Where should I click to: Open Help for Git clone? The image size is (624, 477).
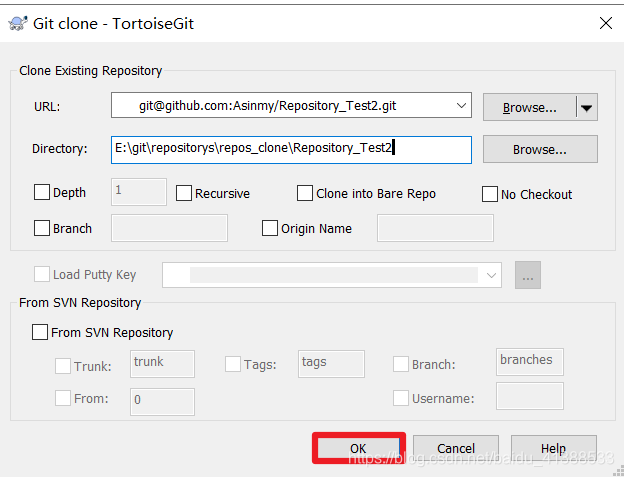pos(554,448)
